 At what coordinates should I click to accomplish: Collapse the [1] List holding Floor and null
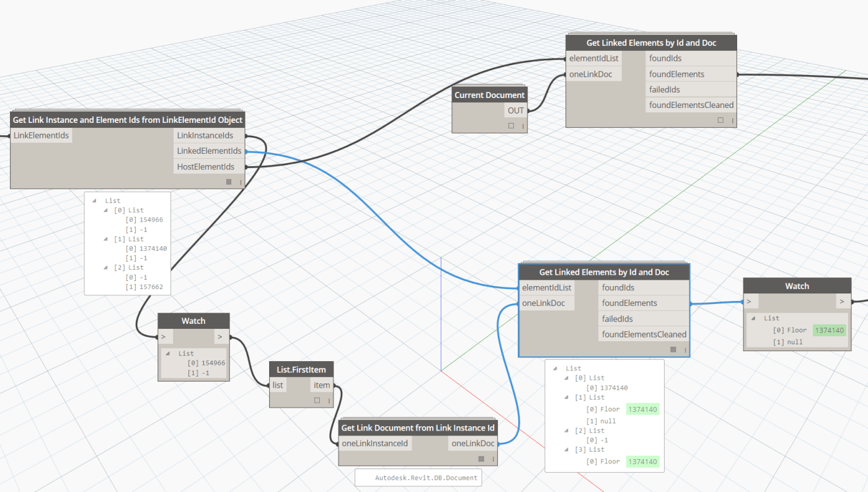567,397
